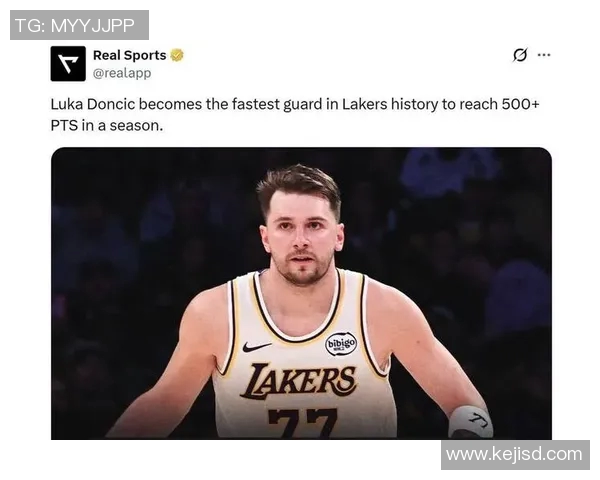Screen dimensions: 600x480
Task: Visit the @realapp handle link
Action: 122,73
